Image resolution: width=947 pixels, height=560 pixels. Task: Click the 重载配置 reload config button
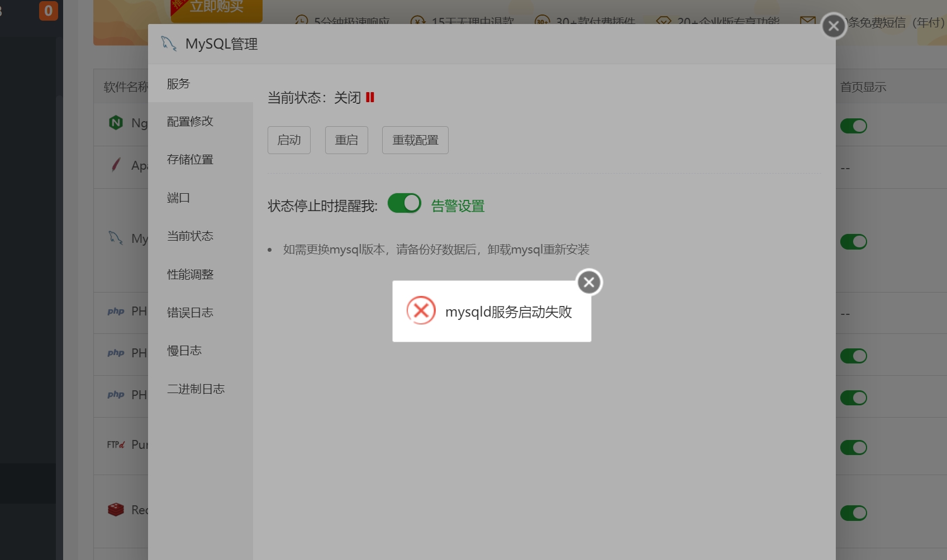coord(415,140)
